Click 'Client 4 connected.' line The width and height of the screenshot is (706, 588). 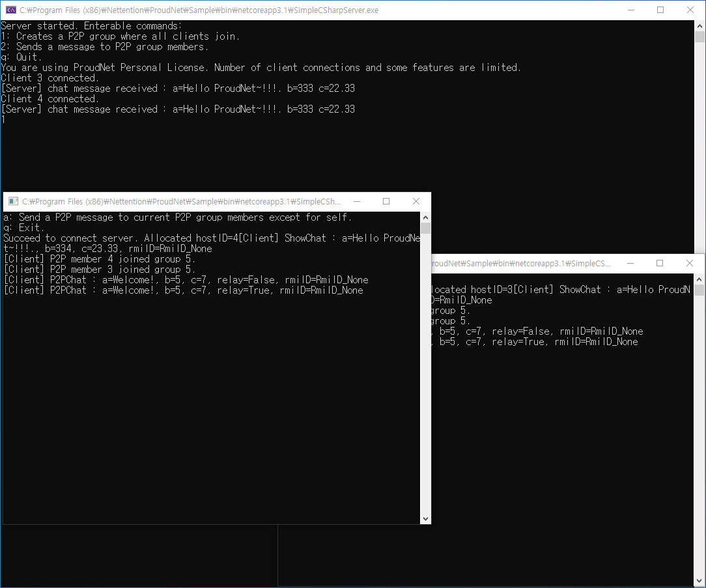(x=50, y=98)
